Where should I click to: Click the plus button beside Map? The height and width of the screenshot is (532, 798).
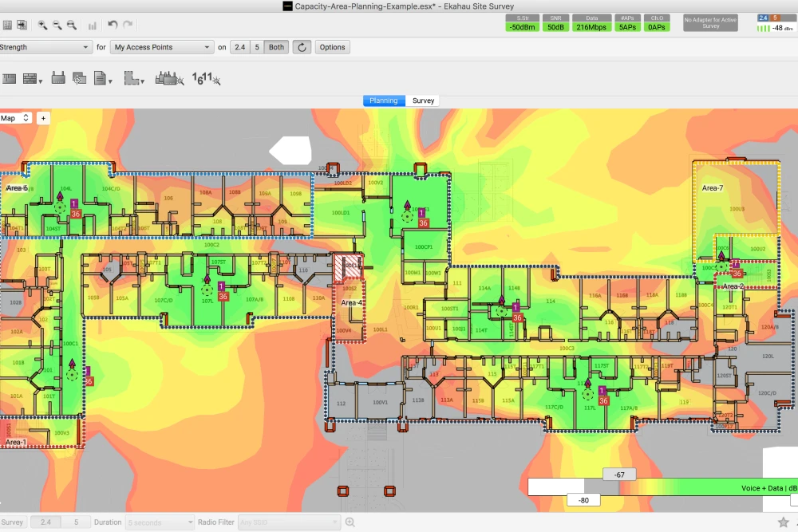pos(43,118)
